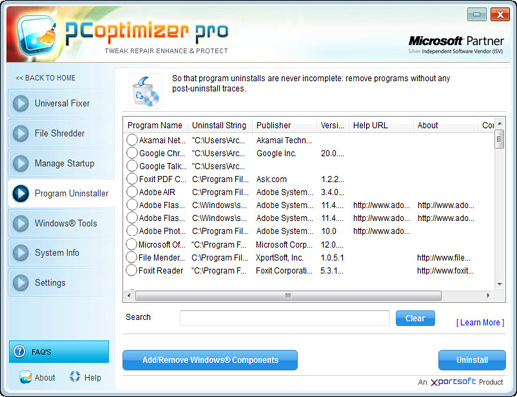517x397 pixels.
Task: Select the Google Chr... radio button
Action: coord(132,153)
